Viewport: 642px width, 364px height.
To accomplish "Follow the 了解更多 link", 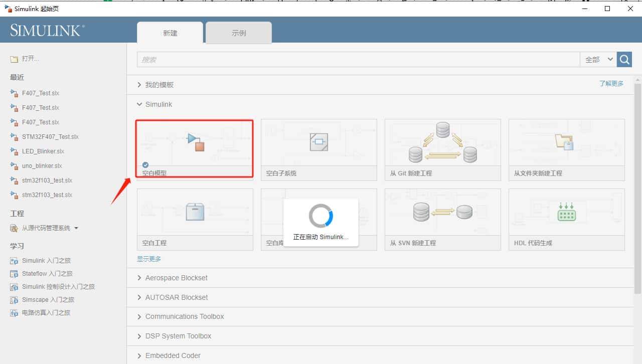I will 611,83.
